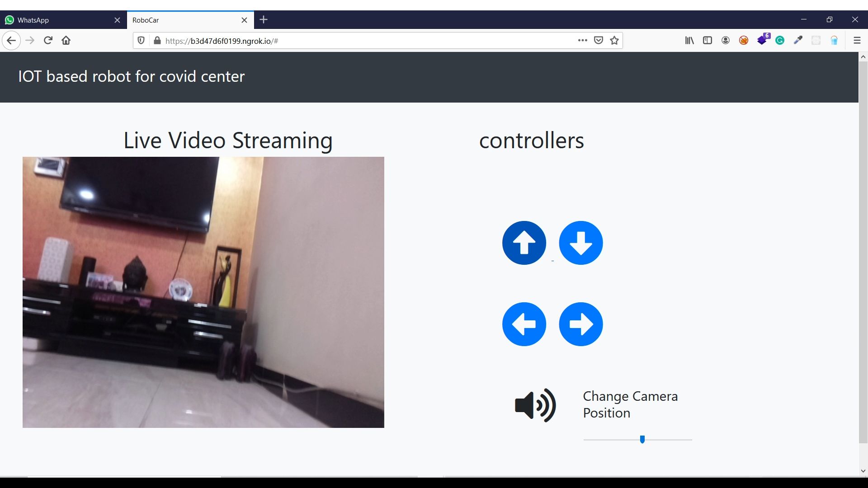
Task: Click the camera position slider handle
Action: 642,439
